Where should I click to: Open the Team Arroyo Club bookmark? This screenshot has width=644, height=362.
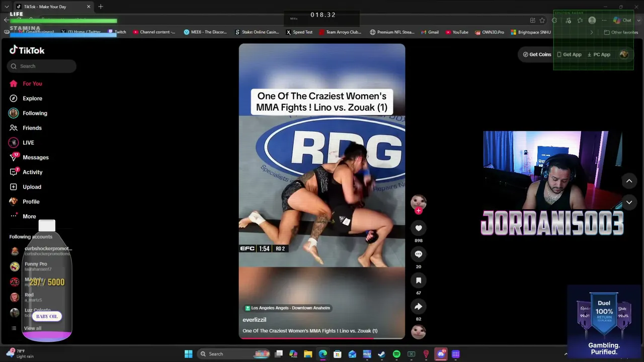click(340, 32)
